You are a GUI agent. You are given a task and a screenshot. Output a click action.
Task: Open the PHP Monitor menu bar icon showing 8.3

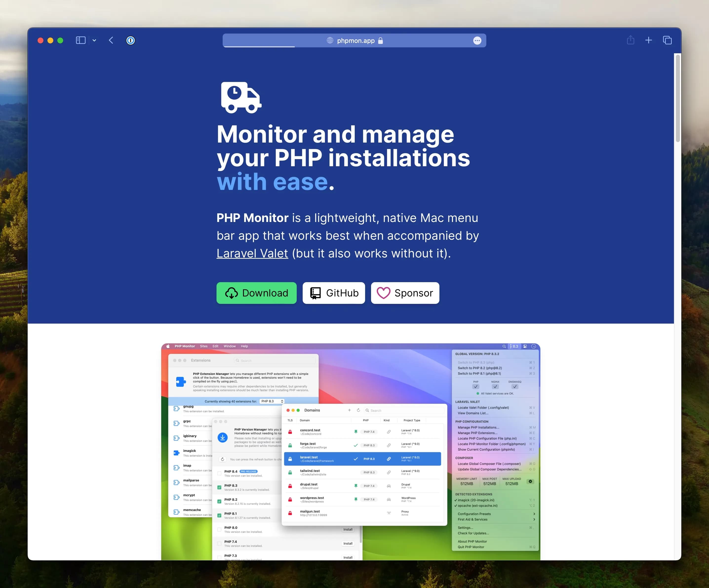tap(514, 346)
